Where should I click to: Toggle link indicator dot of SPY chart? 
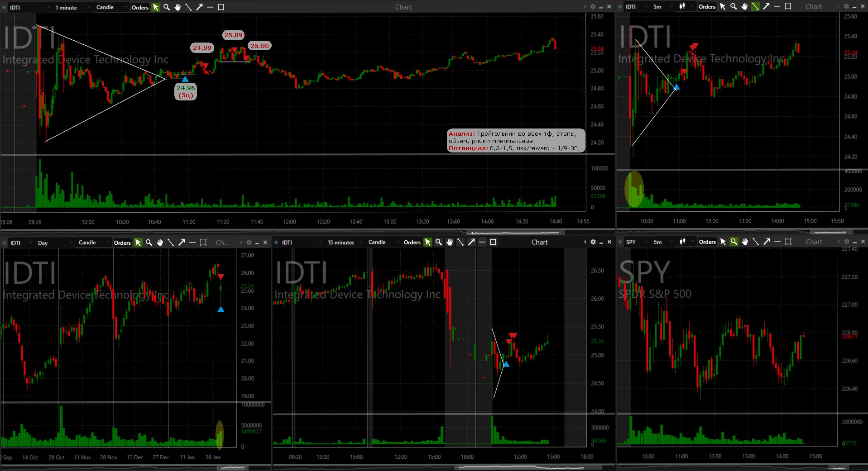point(620,242)
